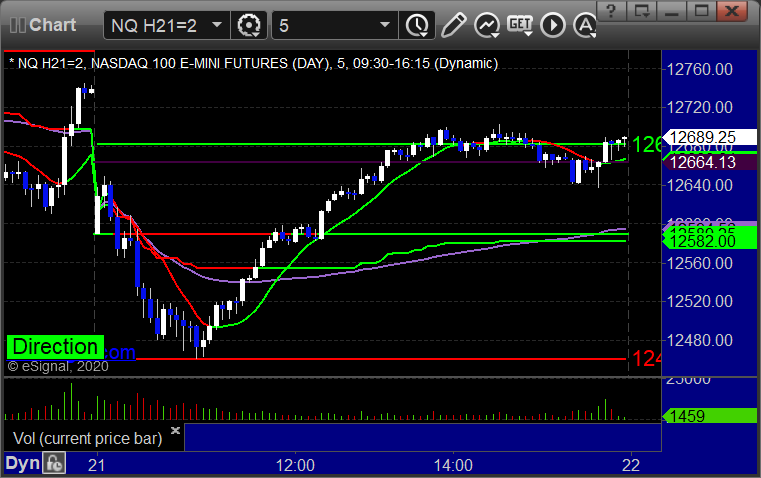Open the chart type line icon
The width and height of the screenshot is (761, 478).
click(487, 25)
